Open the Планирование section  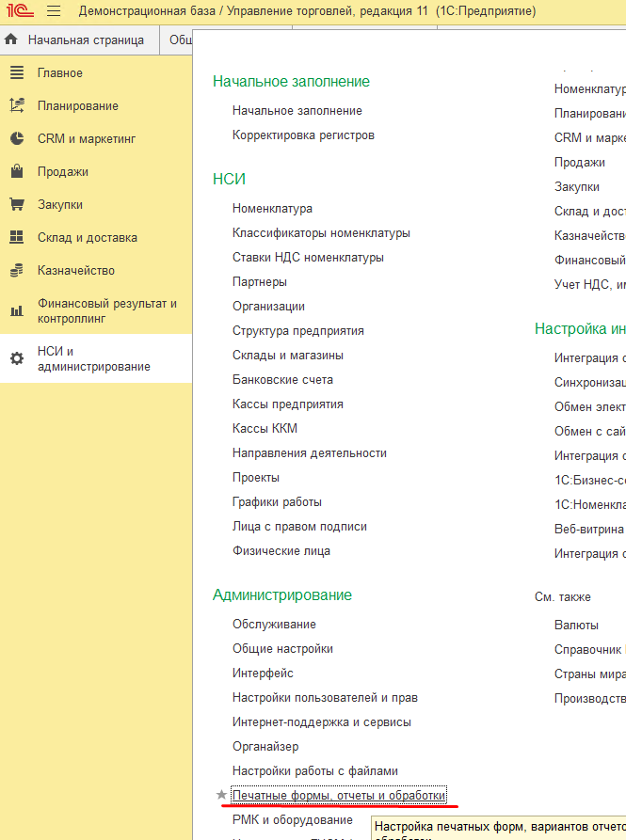click(78, 106)
